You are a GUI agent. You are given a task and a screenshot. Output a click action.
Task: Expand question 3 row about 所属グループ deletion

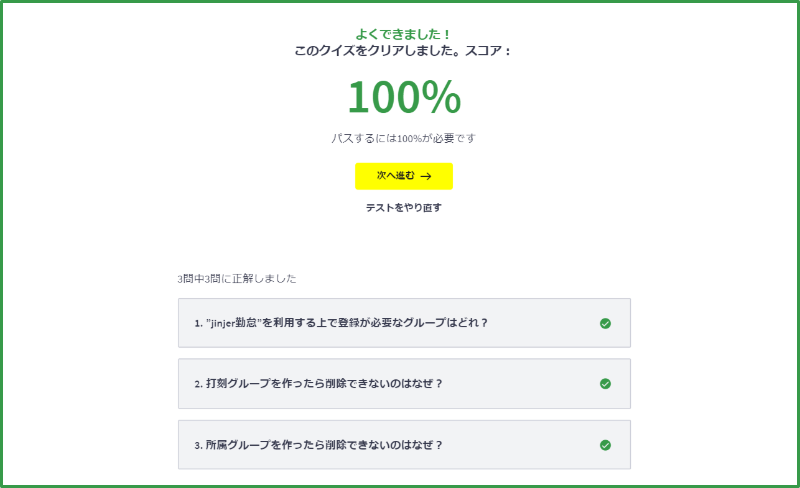pyautogui.click(x=404, y=445)
